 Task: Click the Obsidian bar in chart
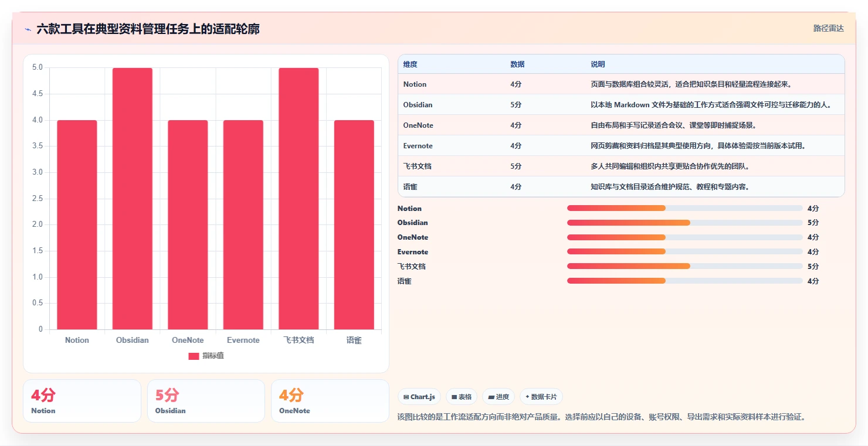click(x=133, y=199)
